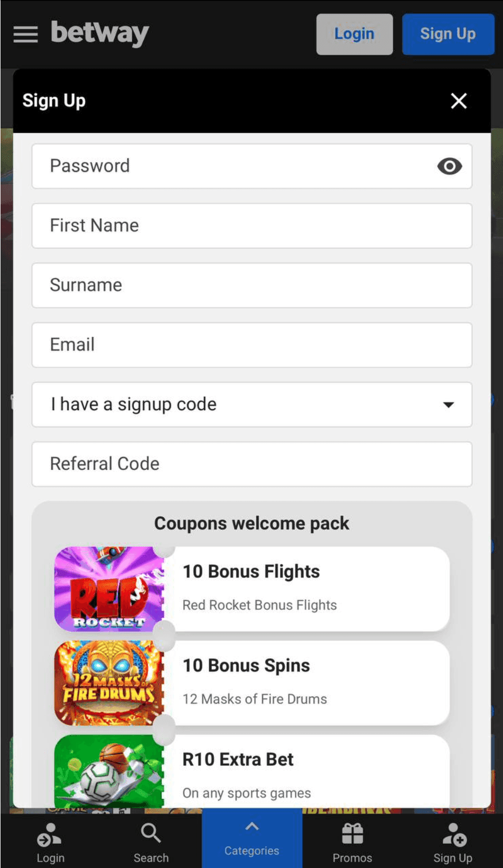Expand the 'I have a signup code' dropdown
Viewport: 503px width, 868px height.
pyautogui.click(x=251, y=404)
